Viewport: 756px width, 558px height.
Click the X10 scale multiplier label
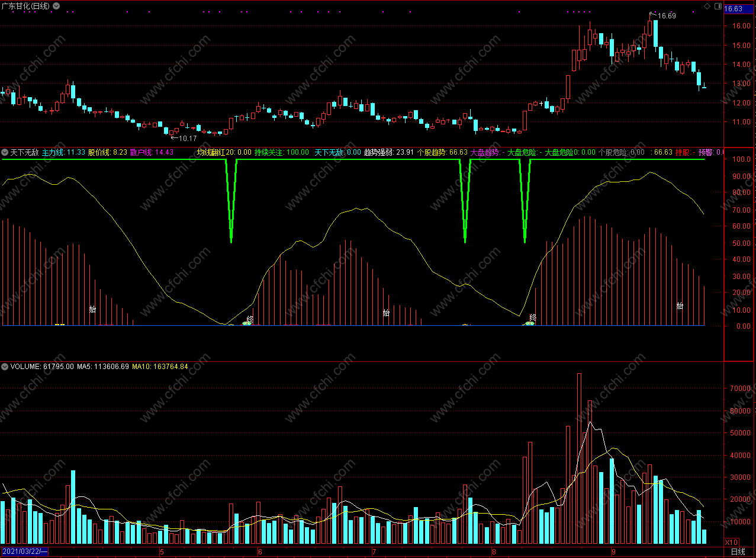732,542
